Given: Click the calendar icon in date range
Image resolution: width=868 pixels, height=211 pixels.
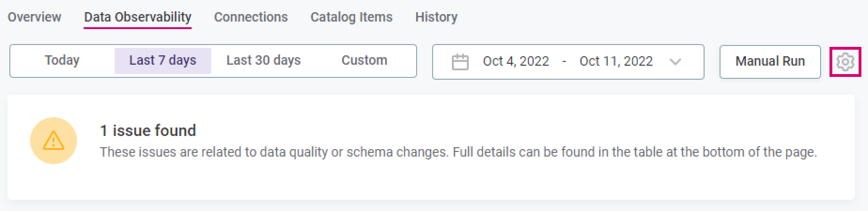Looking at the screenshot, I should point(460,62).
